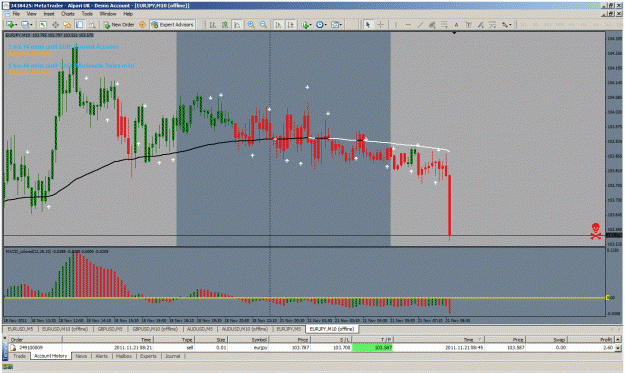Viewport: 625px width, 373px height.
Task: Expand the Arrows dropdown arrow
Action: click(x=510, y=25)
